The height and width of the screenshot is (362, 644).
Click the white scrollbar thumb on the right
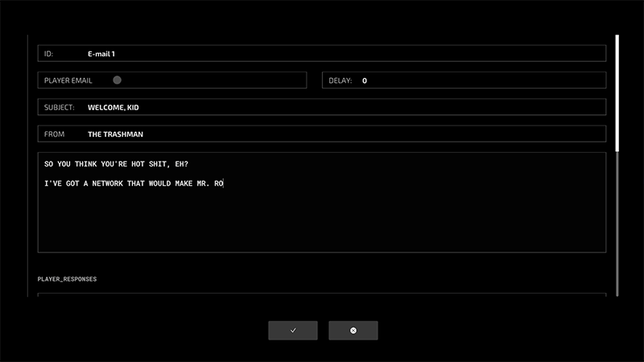point(617,93)
